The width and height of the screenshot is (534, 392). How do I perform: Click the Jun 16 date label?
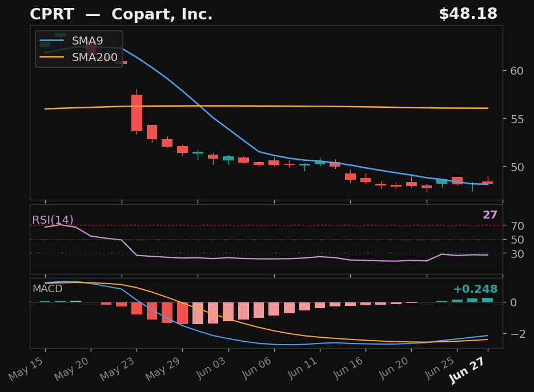[348, 368]
